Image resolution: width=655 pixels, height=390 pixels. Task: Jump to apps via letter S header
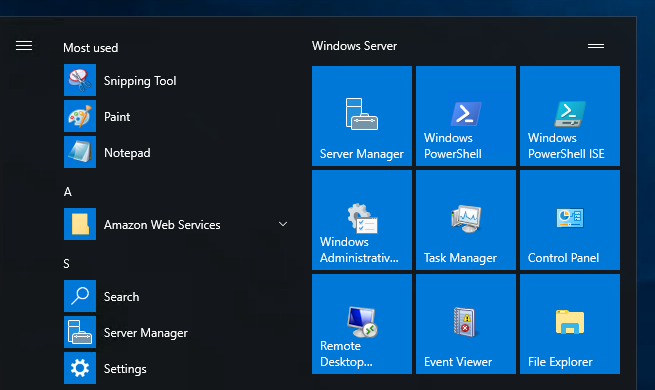click(x=66, y=263)
